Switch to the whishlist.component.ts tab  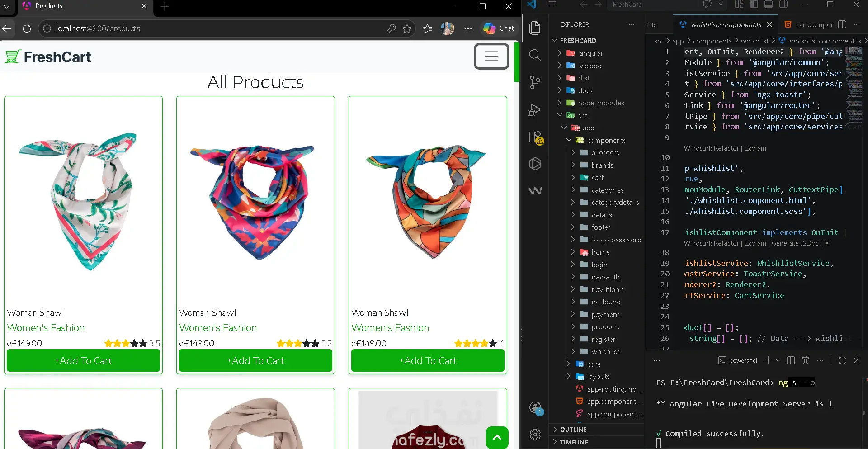[x=725, y=24]
